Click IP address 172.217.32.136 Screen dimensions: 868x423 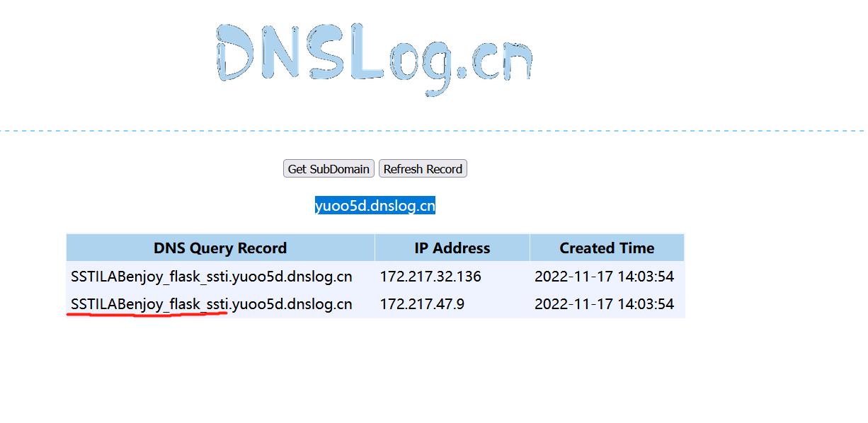click(430, 277)
